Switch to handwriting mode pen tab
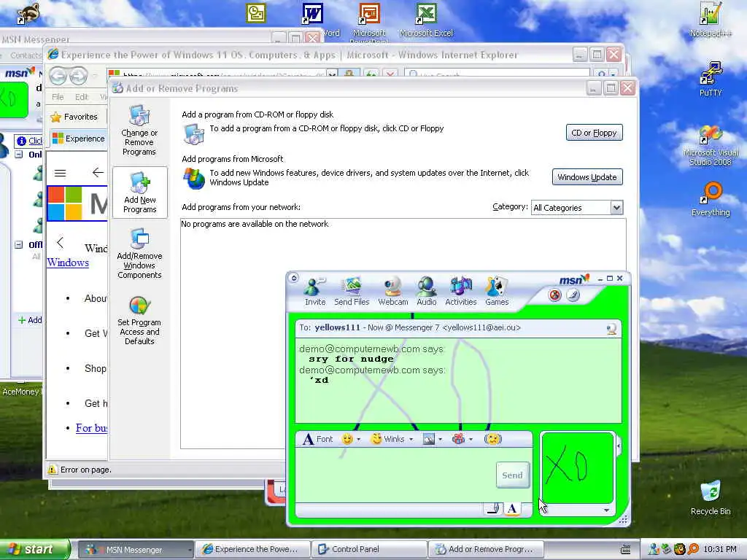Image resolution: width=747 pixels, height=560 pixels. tap(494, 509)
